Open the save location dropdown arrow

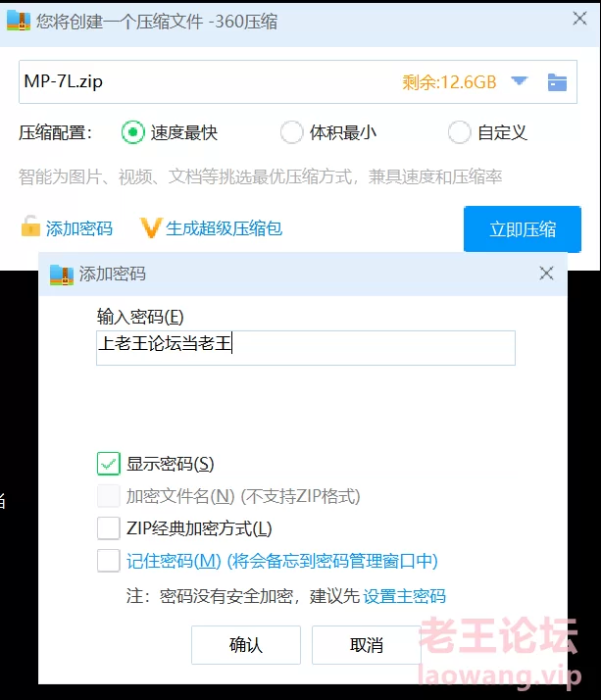point(519,81)
